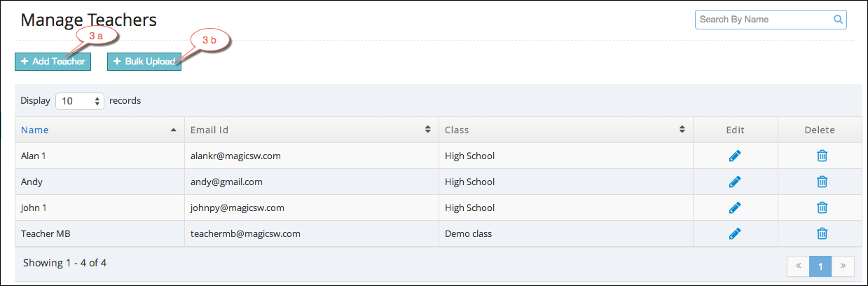Open the Display records count dropdown
This screenshot has height=286, width=868.
pyautogui.click(x=80, y=101)
